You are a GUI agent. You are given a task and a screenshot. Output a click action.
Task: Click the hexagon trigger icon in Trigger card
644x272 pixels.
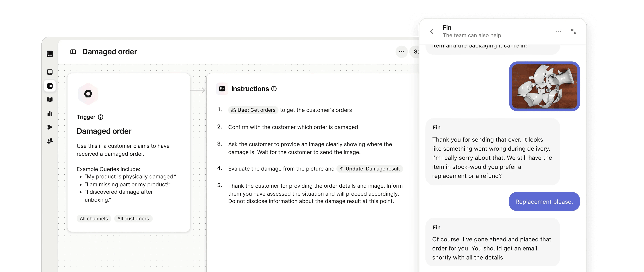point(88,94)
